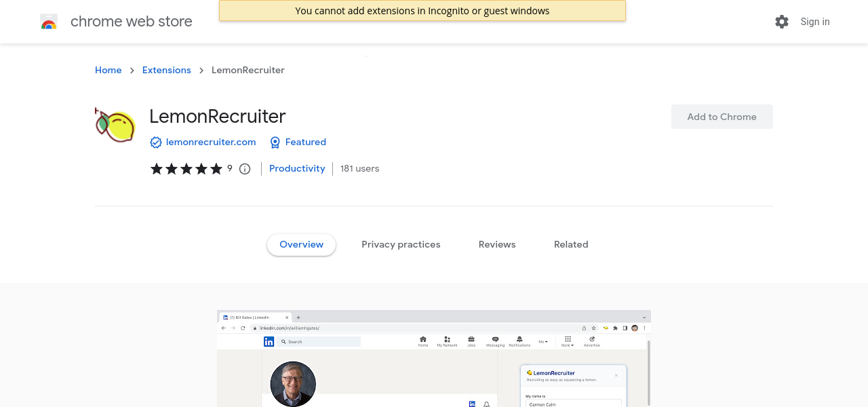Screen dimensions: 868x407
Task: Click the verified publisher badge icon
Action: (x=156, y=142)
